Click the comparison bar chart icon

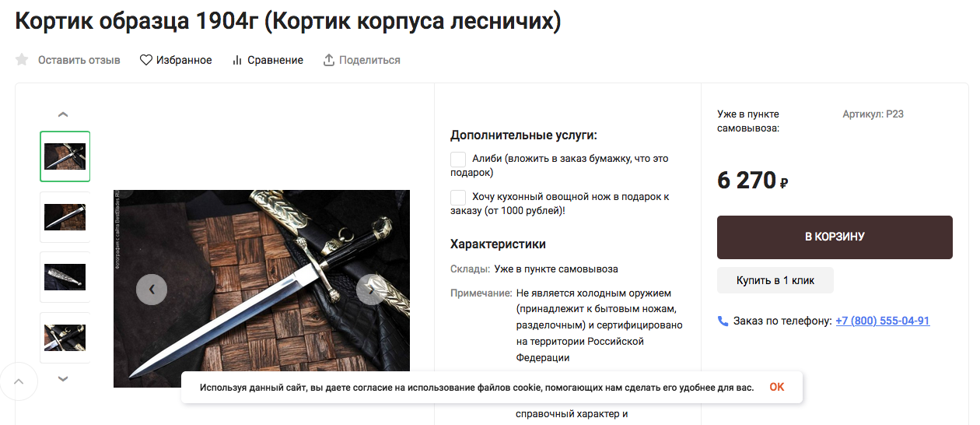(237, 60)
